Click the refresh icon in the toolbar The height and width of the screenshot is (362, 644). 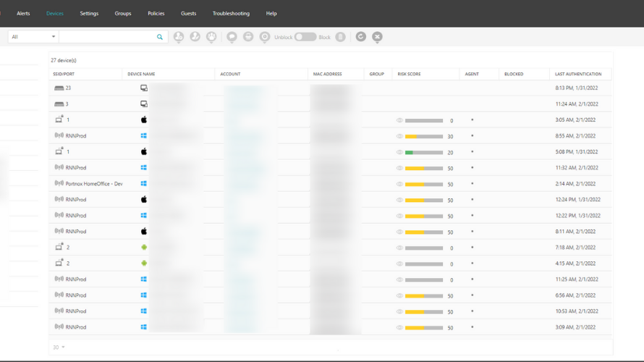click(x=361, y=37)
